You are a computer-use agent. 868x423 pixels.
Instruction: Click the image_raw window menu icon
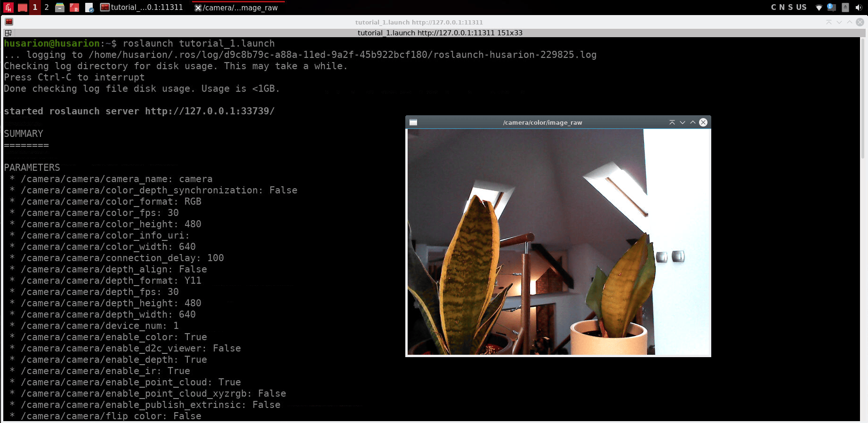413,122
